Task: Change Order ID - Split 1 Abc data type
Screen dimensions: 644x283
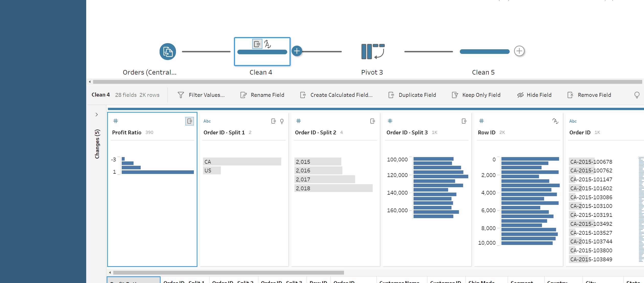Action: (207, 121)
